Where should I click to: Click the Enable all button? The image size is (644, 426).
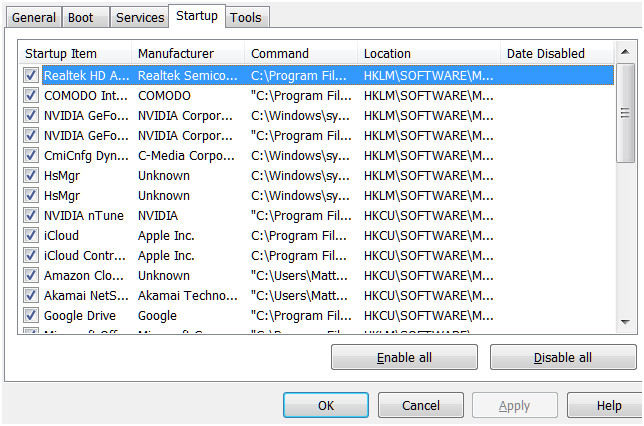(x=404, y=358)
